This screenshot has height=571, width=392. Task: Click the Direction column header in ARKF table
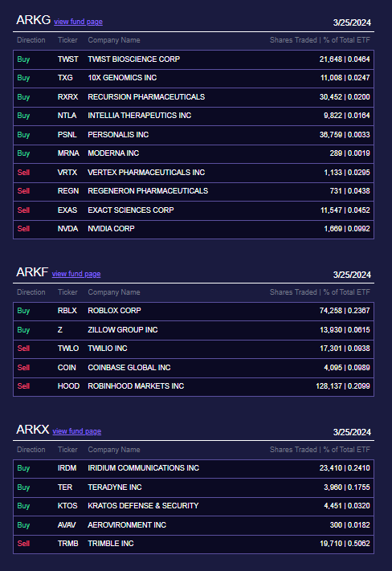(31, 292)
